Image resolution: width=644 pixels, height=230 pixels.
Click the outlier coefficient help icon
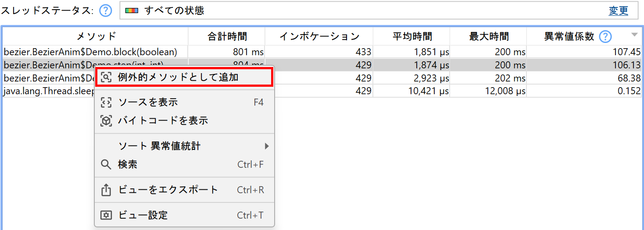(605, 36)
